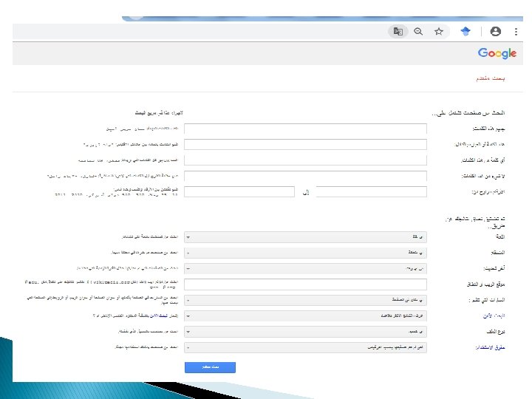Click the Google logo
The width and height of the screenshot is (532, 399).
click(497, 53)
